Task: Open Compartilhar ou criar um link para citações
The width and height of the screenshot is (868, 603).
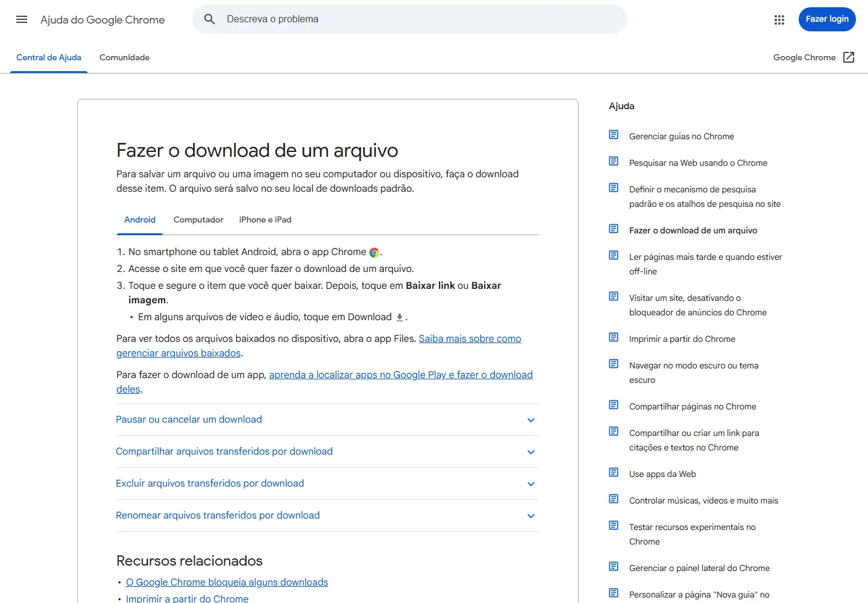Action: [694, 440]
